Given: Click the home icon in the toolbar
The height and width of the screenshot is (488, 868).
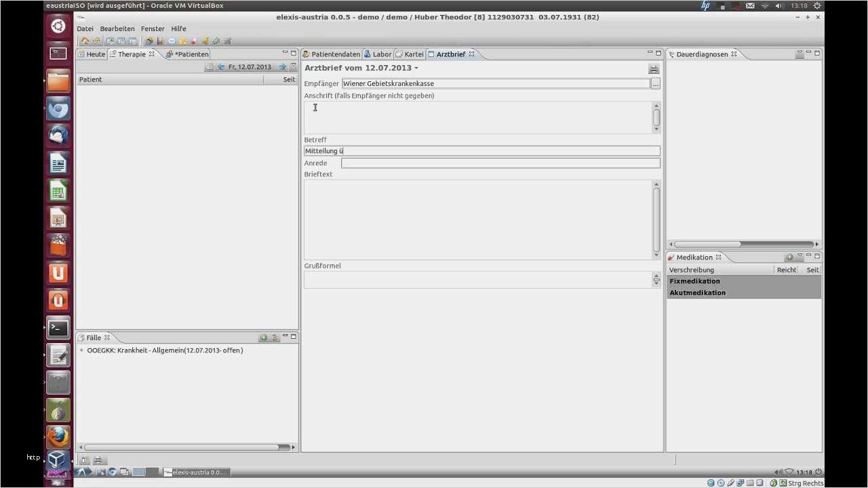Looking at the screenshot, I should click(x=85, y=41).
